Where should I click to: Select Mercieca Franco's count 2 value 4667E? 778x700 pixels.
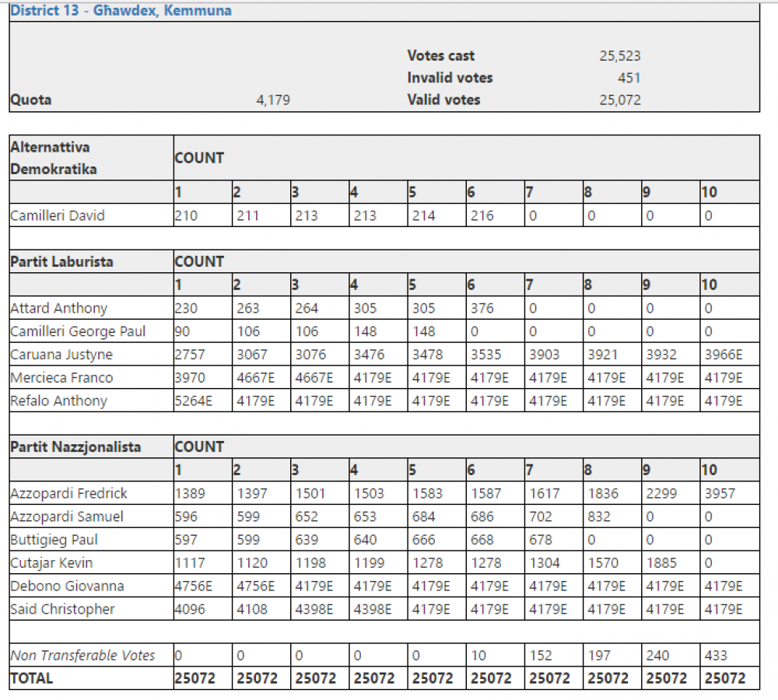255,378
